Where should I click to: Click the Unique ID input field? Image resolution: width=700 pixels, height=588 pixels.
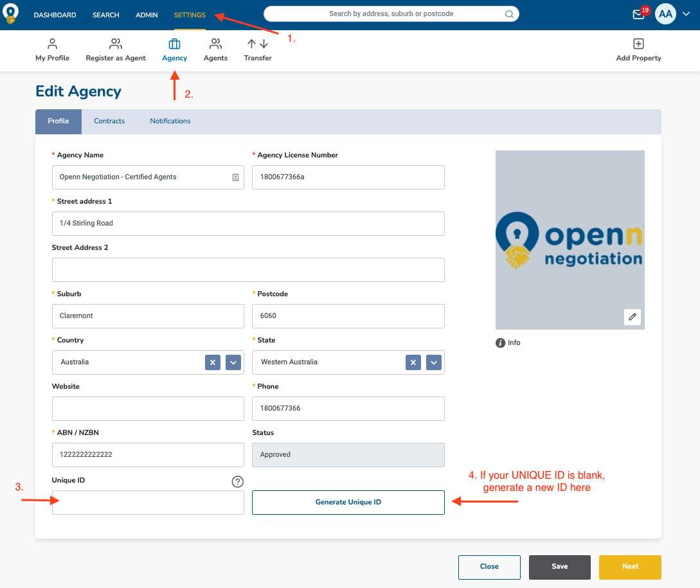[x=148, y=503]
